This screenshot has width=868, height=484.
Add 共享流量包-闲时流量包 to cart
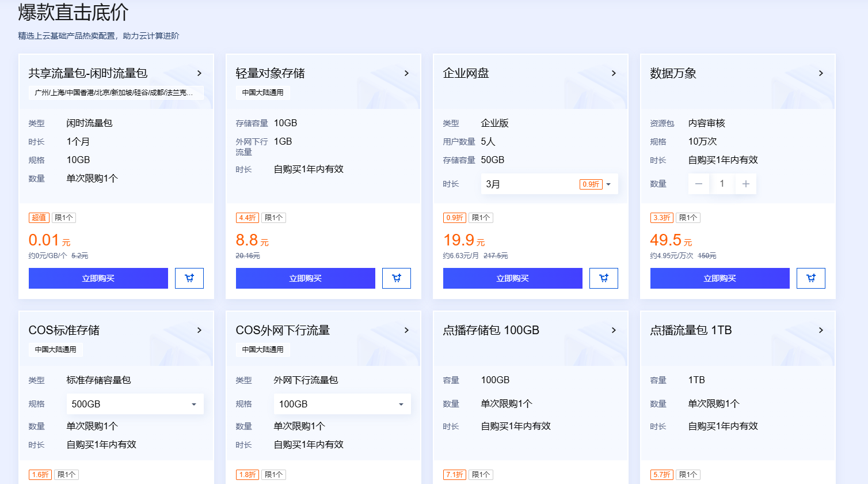pos(189,278)
